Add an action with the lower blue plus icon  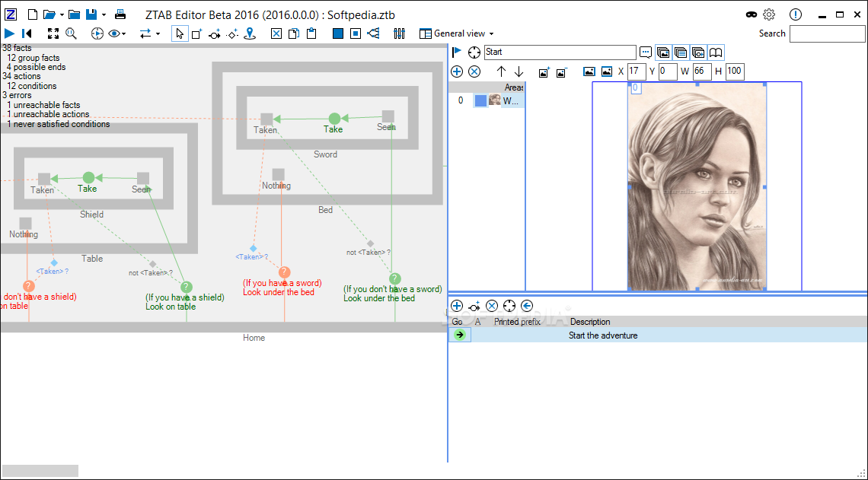pos(457,306)
